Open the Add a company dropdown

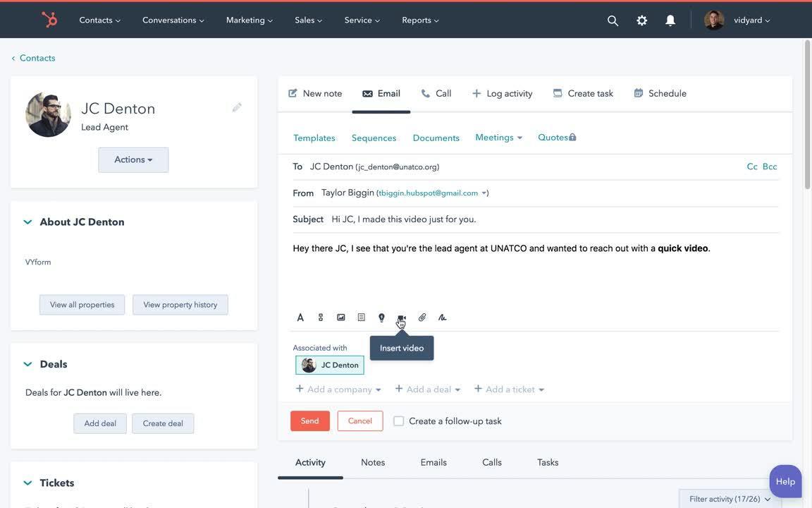[338, 389]
